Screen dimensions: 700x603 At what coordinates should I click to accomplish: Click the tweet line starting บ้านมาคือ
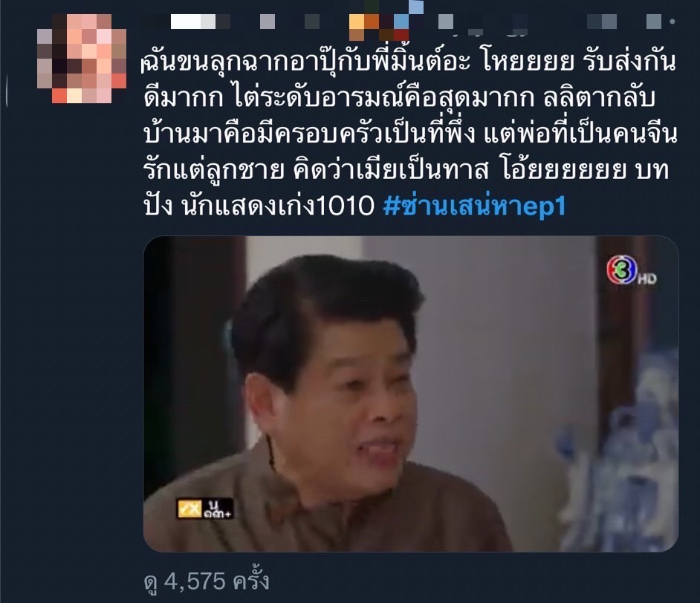click(411, 134)
